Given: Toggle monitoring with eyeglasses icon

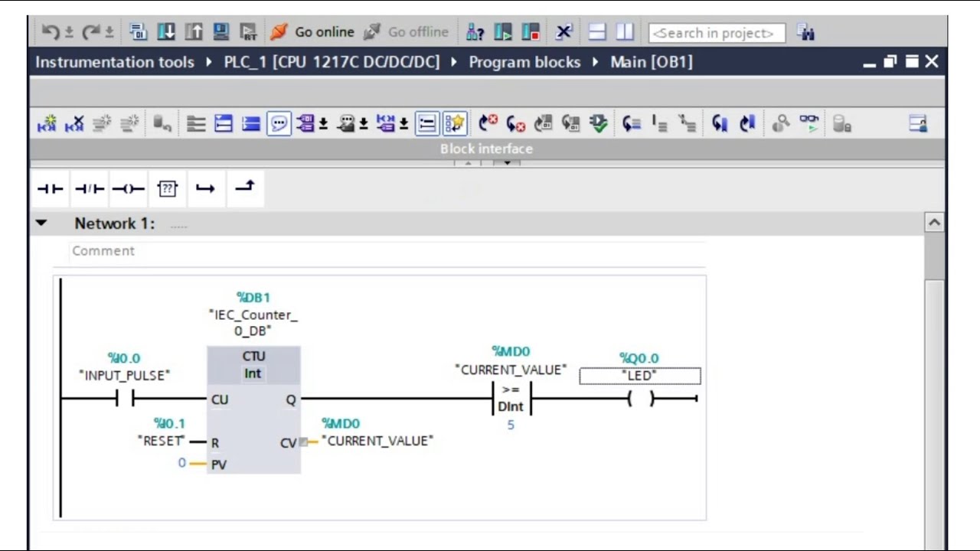Looking at the screenshot, I should pos(808,124).
